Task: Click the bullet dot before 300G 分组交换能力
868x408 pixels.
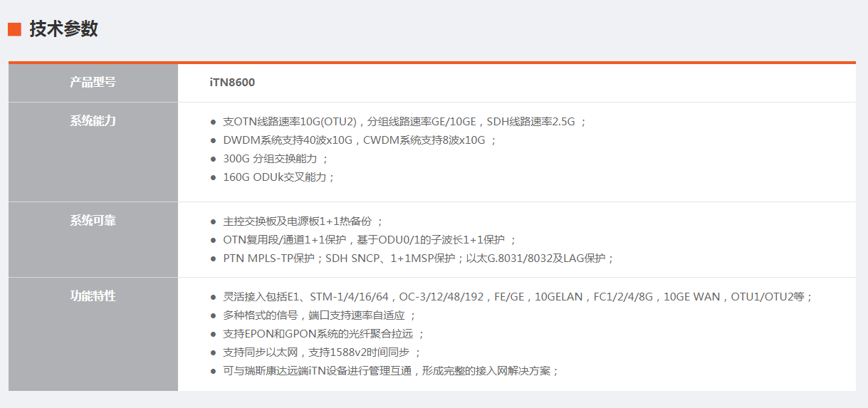Action: pos(213,159)
